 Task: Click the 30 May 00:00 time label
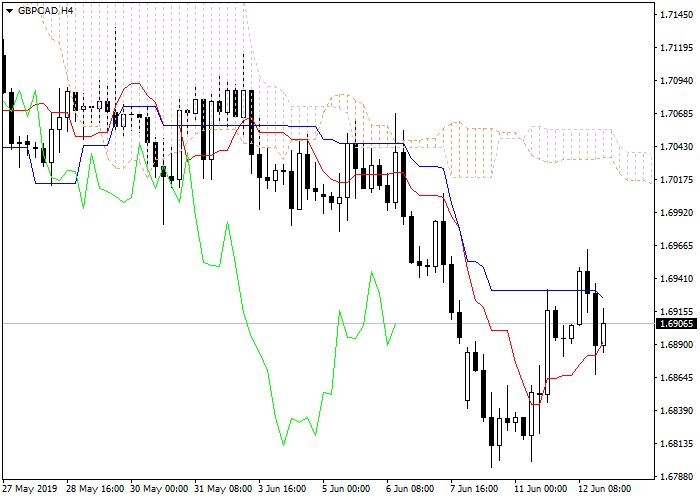[159, 489]
